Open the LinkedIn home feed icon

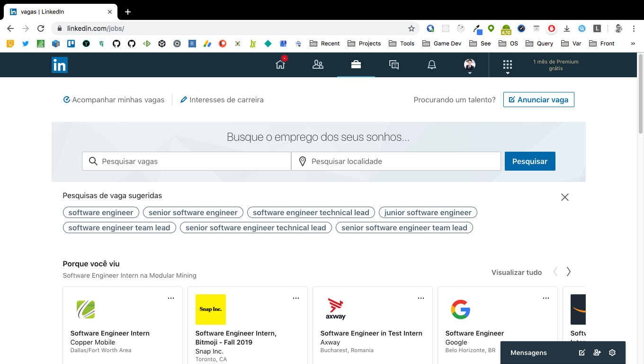pos(280,64)
